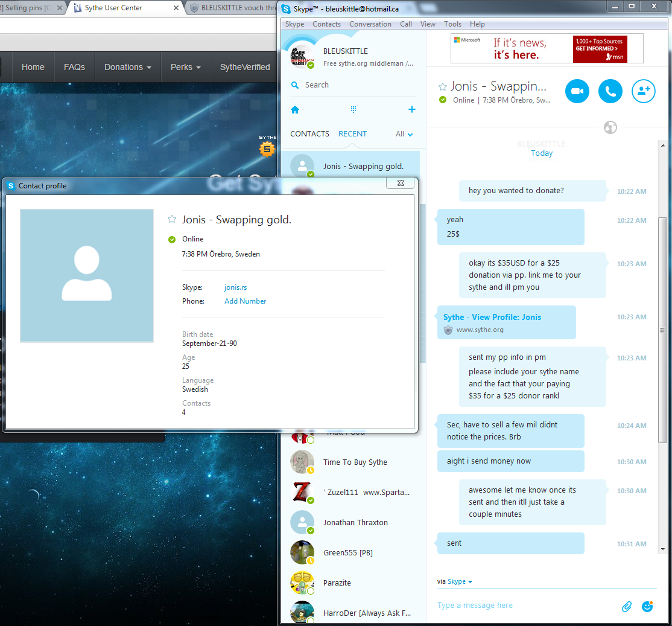Add people to the Jonis conversation
Screen dimensions: 672x626
pyautogui.click(x=644, y=91)
